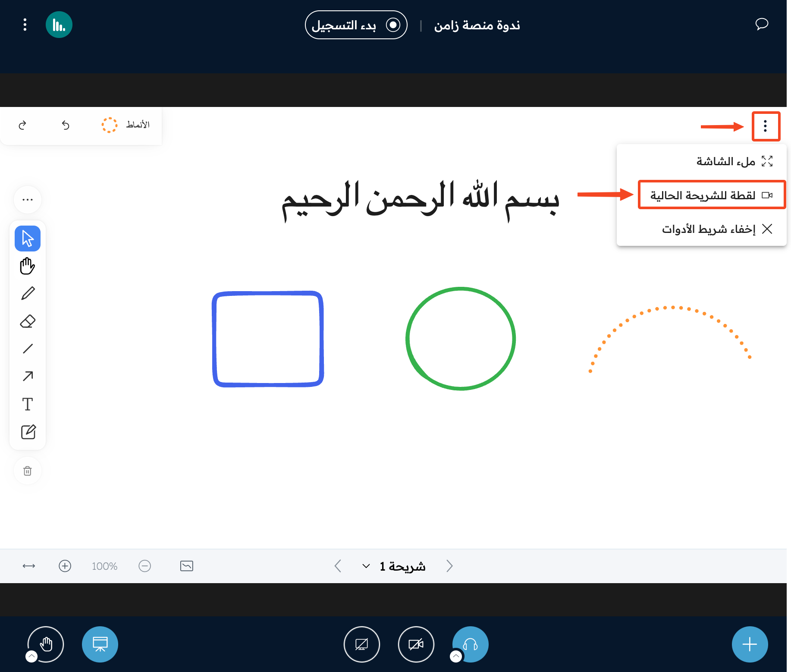Zoom out with minus circle icon
This screenshot has height=672, width=791.
pos(145,566)
